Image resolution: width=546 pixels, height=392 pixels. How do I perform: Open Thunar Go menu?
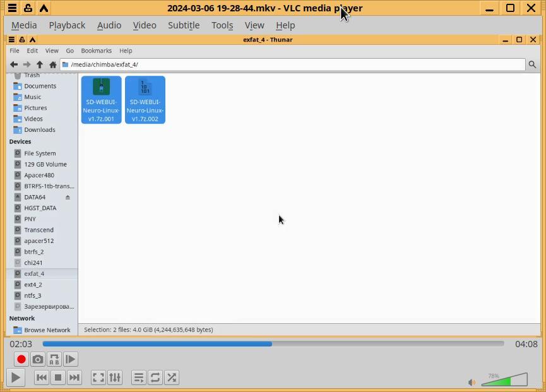70,51
